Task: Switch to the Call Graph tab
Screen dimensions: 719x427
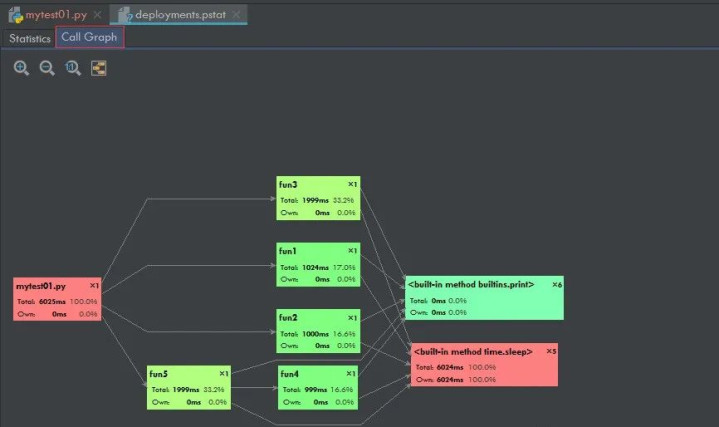Action: click(89, 38)
